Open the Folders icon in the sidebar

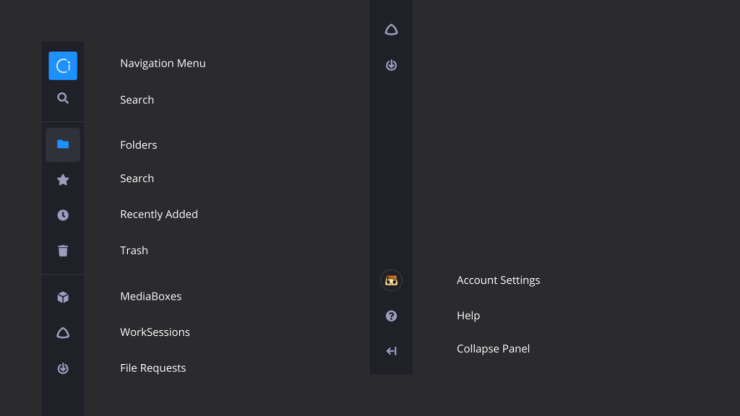(x=63, y=144)
